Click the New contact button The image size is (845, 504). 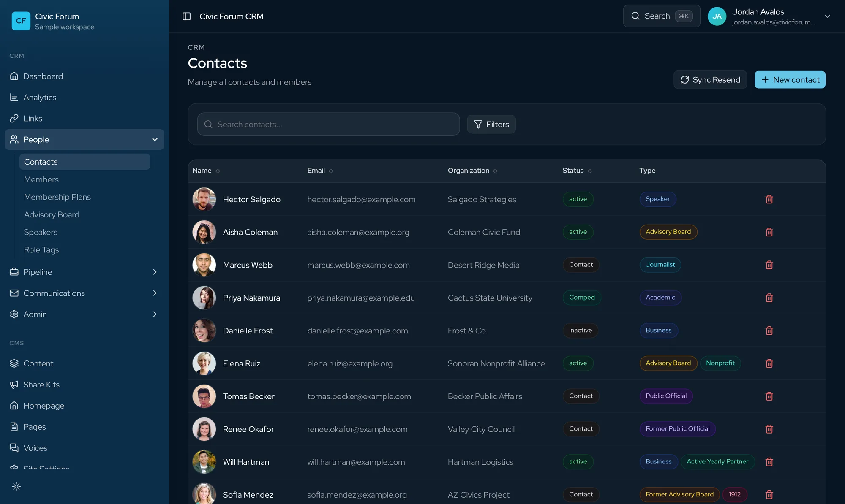point(790,80)
